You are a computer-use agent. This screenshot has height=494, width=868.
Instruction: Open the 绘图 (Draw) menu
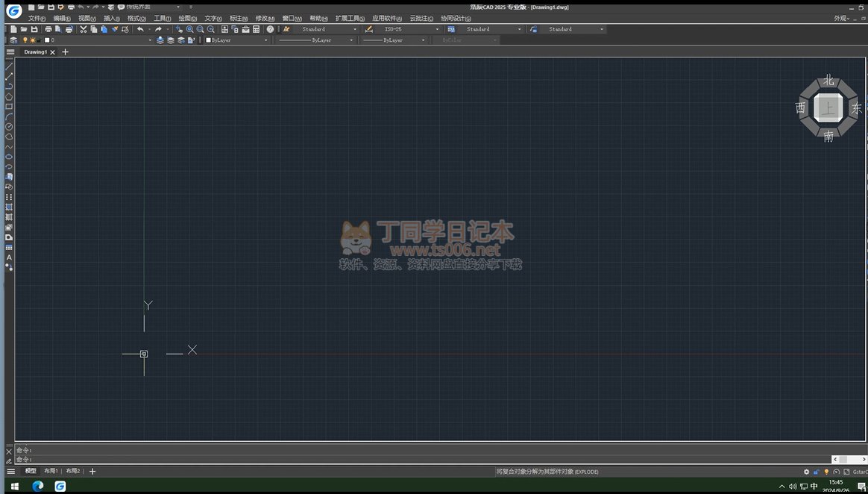[x=187, y=18]
